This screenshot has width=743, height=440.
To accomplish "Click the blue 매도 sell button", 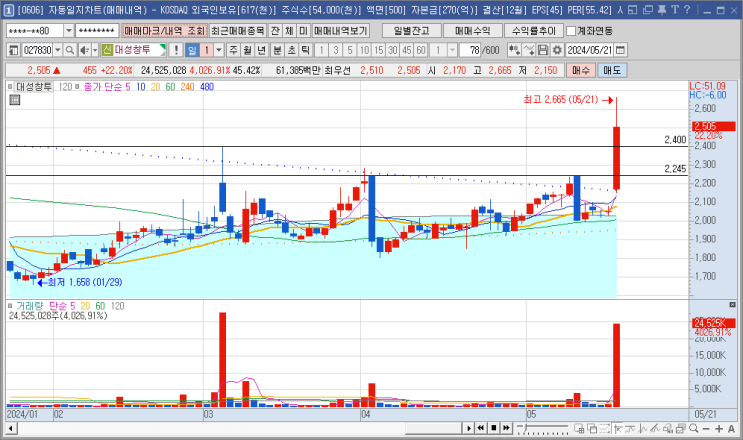I will coord(612,70).
